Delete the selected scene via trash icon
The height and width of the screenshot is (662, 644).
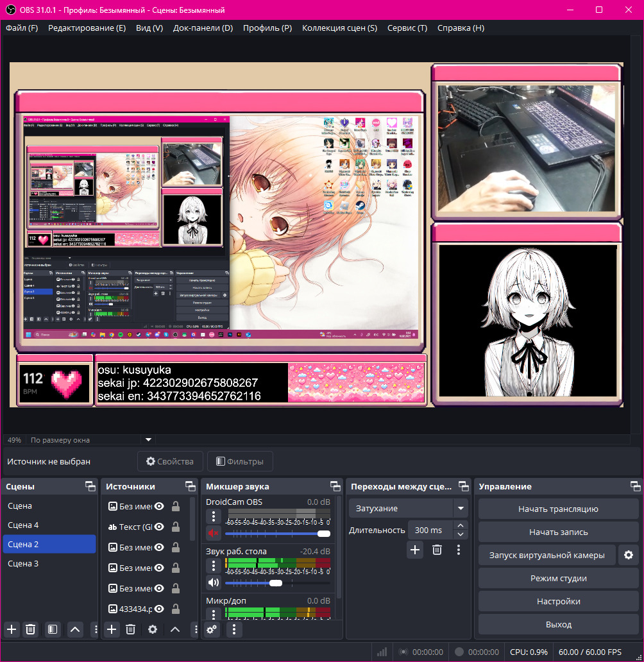point(30,629)
